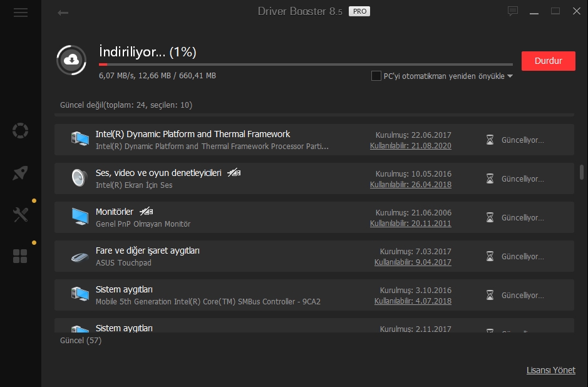Open the Boost rocket icon in sidebar

[20, 173]
